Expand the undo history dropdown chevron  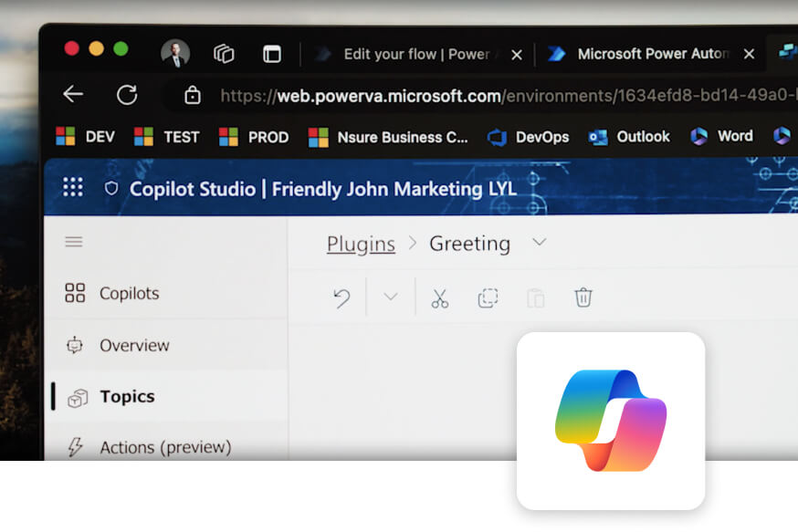[x=391, y=297]
